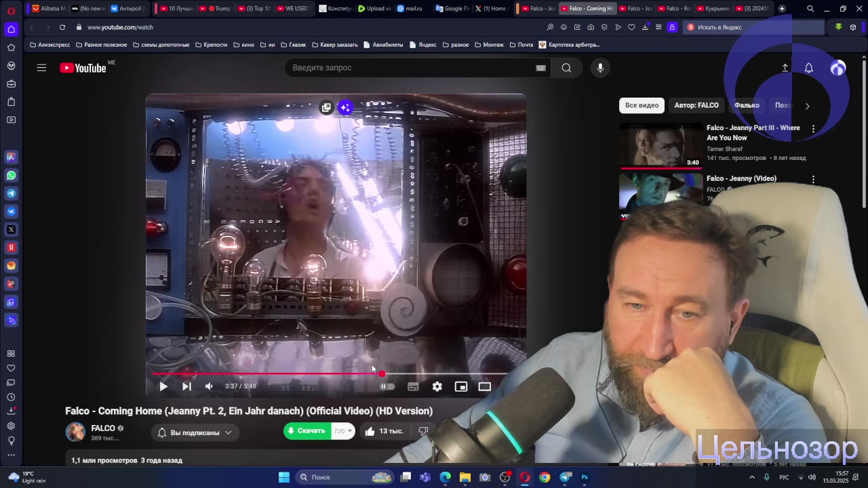
Task: Like the video (13 тыс.)
Action: pos(384,431)
